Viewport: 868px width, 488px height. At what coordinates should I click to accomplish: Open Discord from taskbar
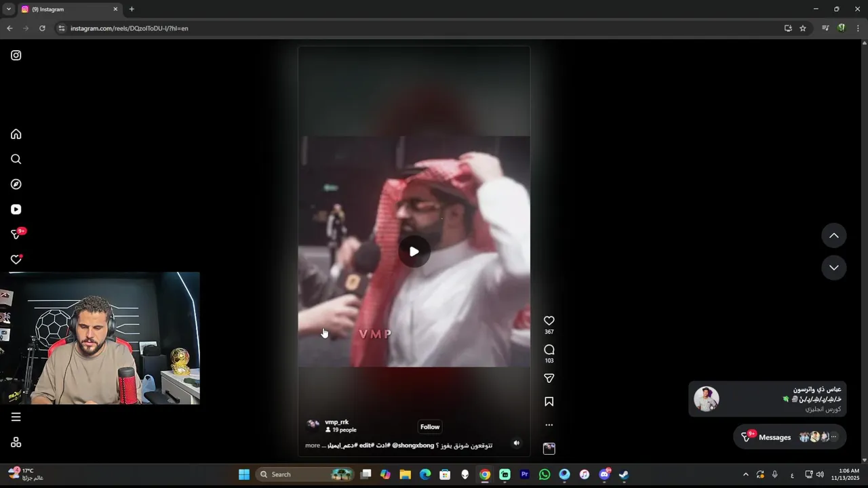604,474
